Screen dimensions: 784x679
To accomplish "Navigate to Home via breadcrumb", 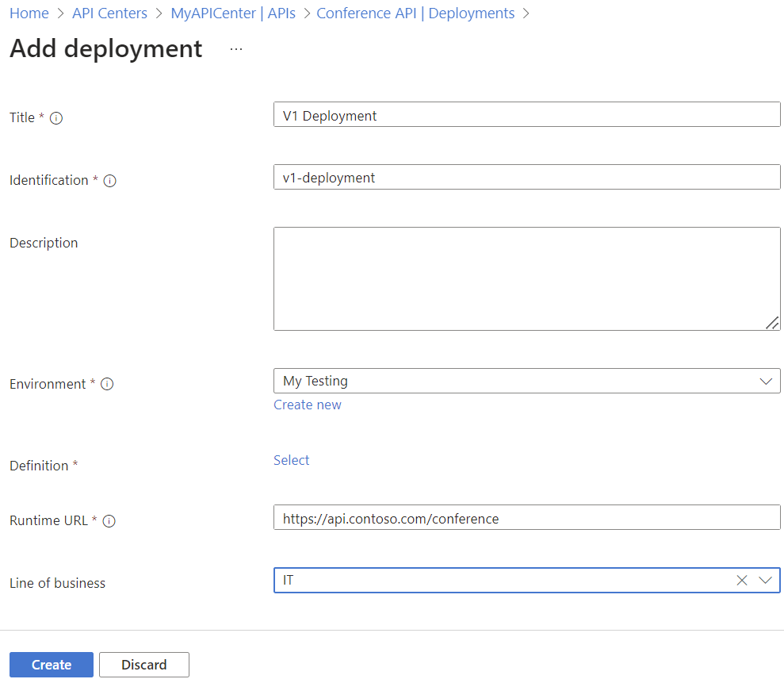I will pos(29,13).
